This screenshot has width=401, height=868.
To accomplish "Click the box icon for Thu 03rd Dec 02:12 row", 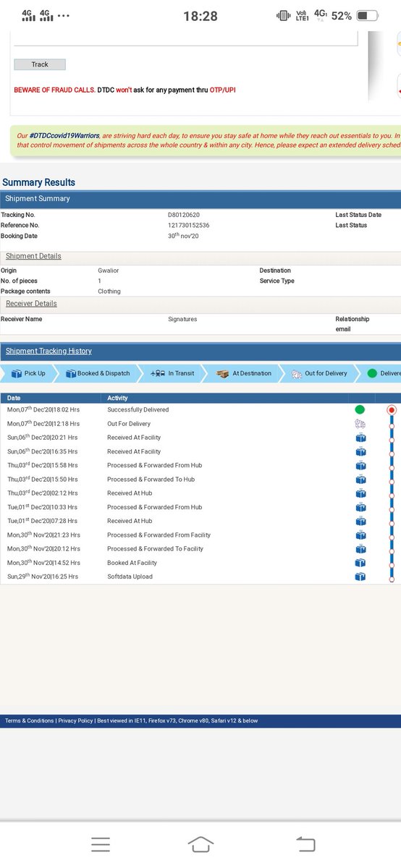I will [x=360, y=493].
